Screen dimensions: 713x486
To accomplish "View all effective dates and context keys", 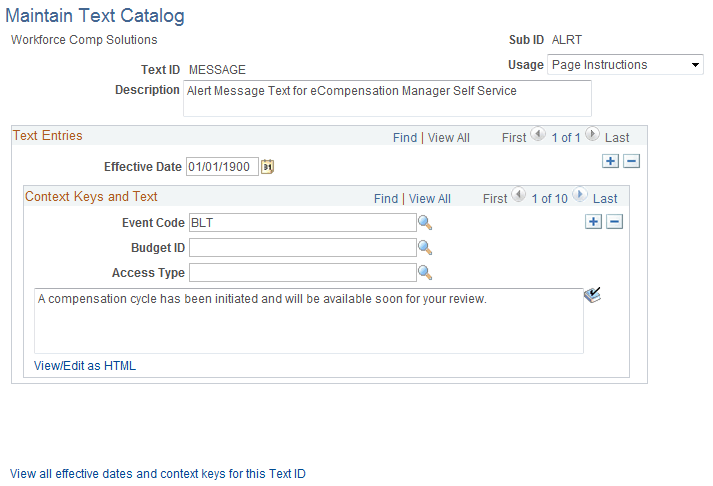I will [x=157, y=474].
